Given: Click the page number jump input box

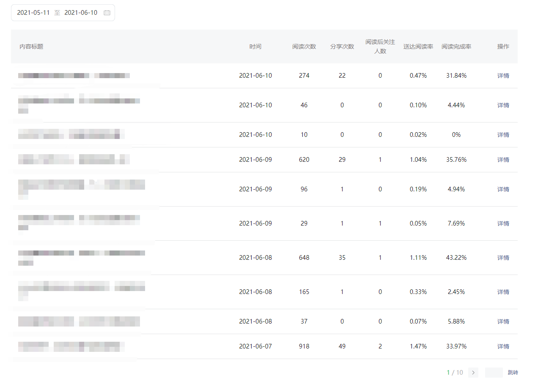Looking at the screenshot, I should (x=494, y=373).
